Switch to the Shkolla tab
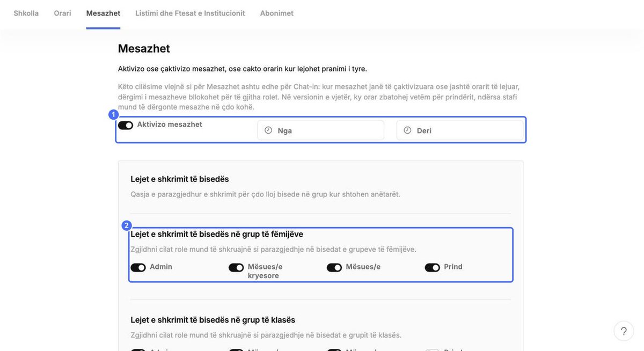This screenshot has height=351, width=644. pos(26,13)
